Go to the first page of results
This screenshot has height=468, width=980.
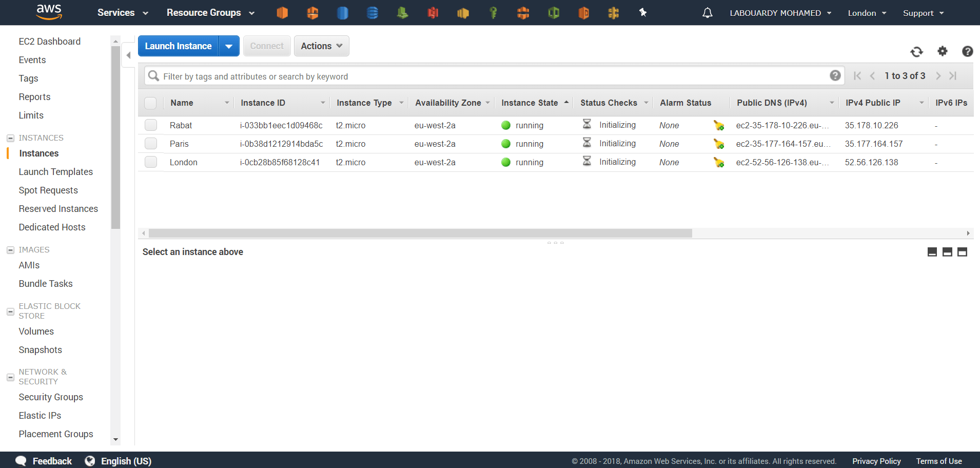[x=857, y=76]
